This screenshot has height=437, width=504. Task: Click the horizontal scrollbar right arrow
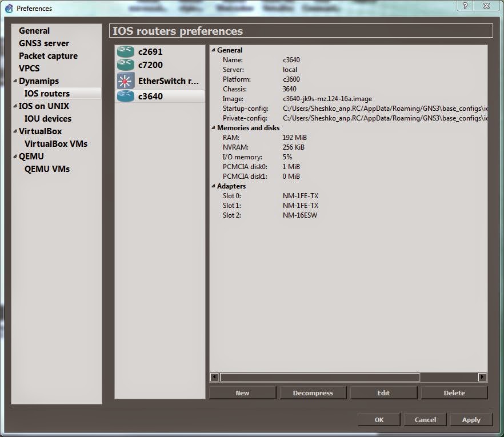482,377
